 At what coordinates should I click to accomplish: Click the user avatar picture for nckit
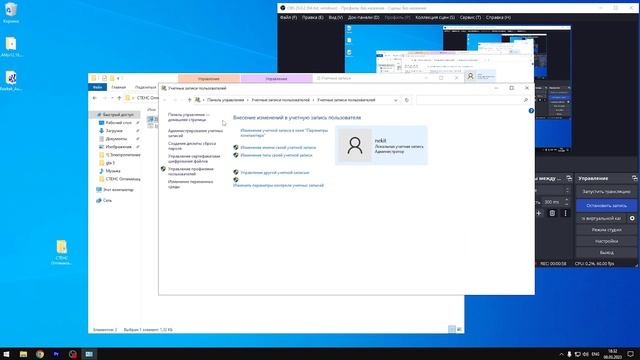(355, 145)
